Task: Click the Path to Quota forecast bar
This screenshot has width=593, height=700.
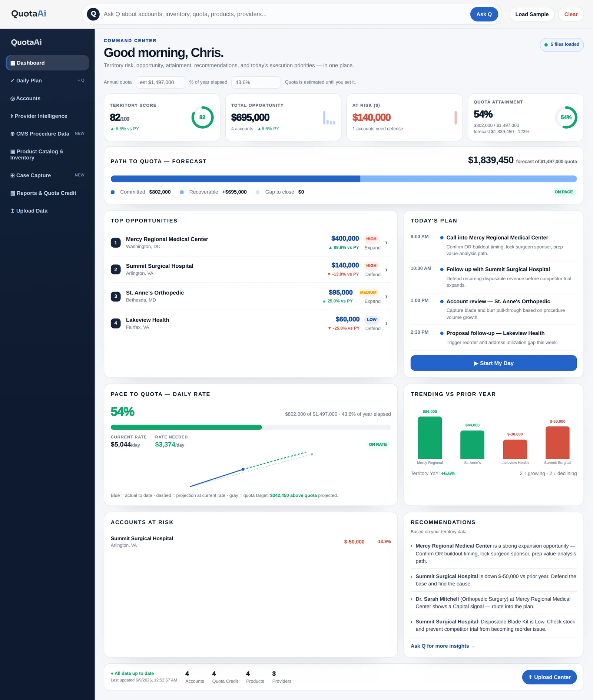Action: (x=344, y=179)
